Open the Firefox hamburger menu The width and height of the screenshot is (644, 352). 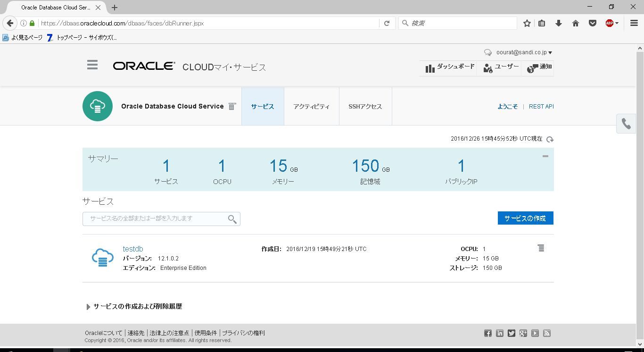634,23
